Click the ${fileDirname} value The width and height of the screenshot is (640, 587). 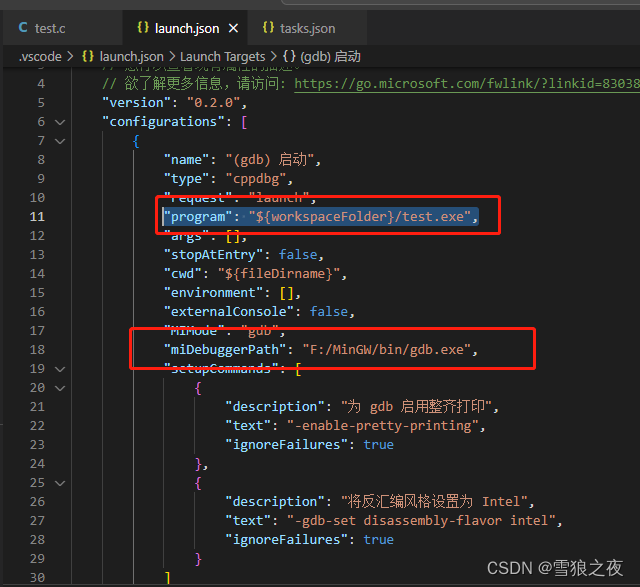coord(279,273)
